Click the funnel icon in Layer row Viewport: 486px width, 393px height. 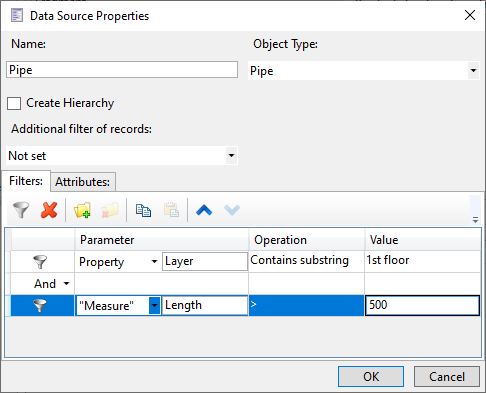point(40,262)
